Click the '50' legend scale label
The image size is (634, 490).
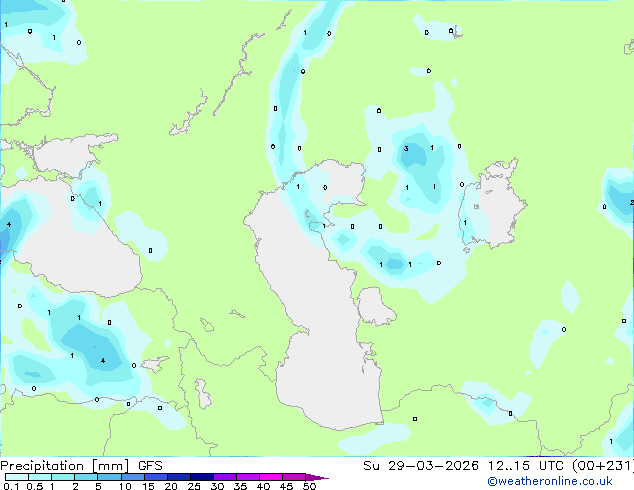[x=309, y=486]
